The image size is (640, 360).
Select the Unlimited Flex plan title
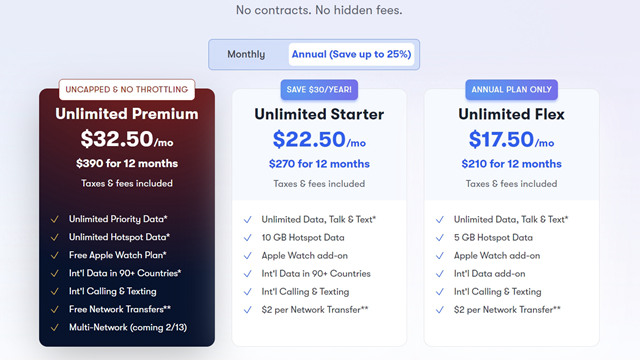point(511,114)
